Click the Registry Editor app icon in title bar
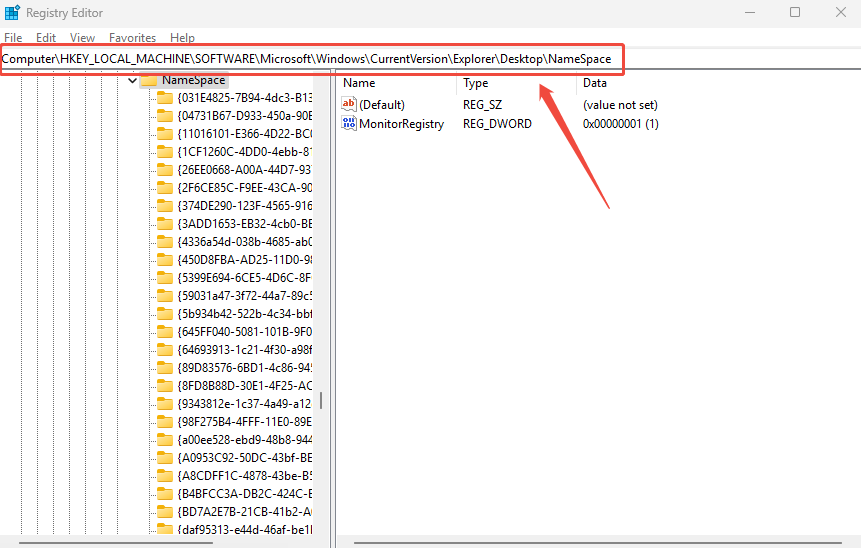The image size is (861, 548). coord(12,12)
